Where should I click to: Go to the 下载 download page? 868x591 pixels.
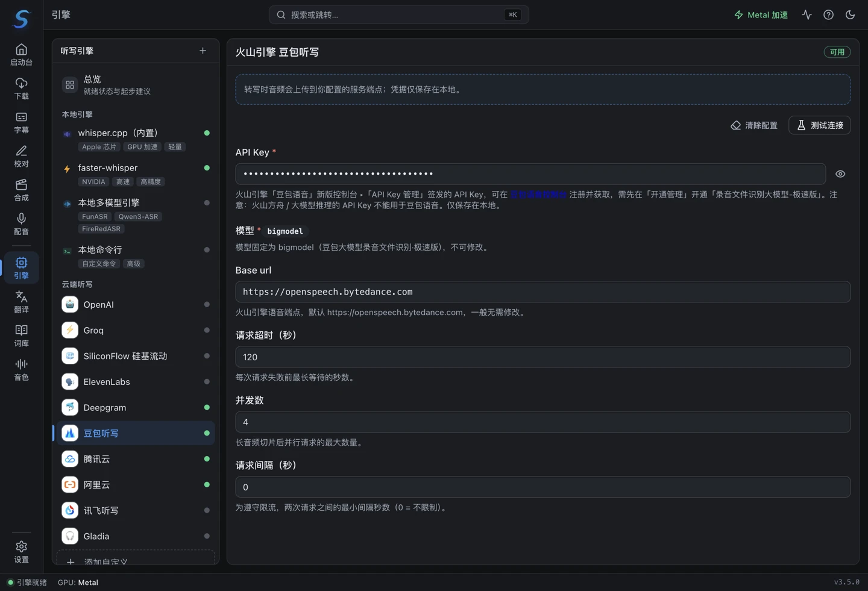coord(22,89)
